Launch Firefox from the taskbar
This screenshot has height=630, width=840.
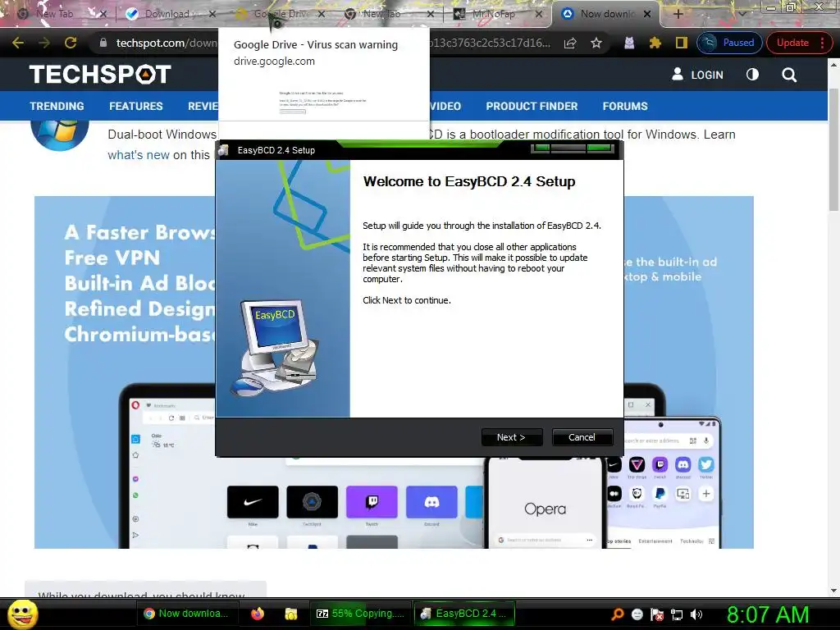pyautogui.click(x=258, y=614)
